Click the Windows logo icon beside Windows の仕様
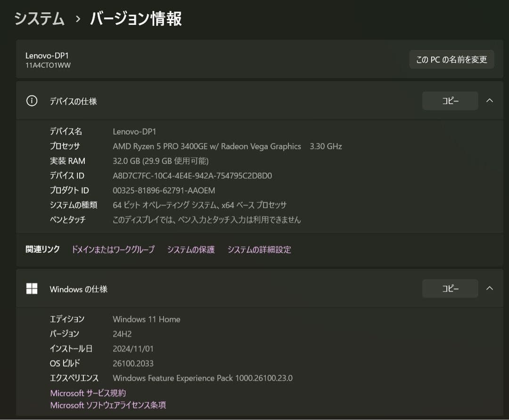Viewport: 509px width, 420px height. (x=32, y=288)
